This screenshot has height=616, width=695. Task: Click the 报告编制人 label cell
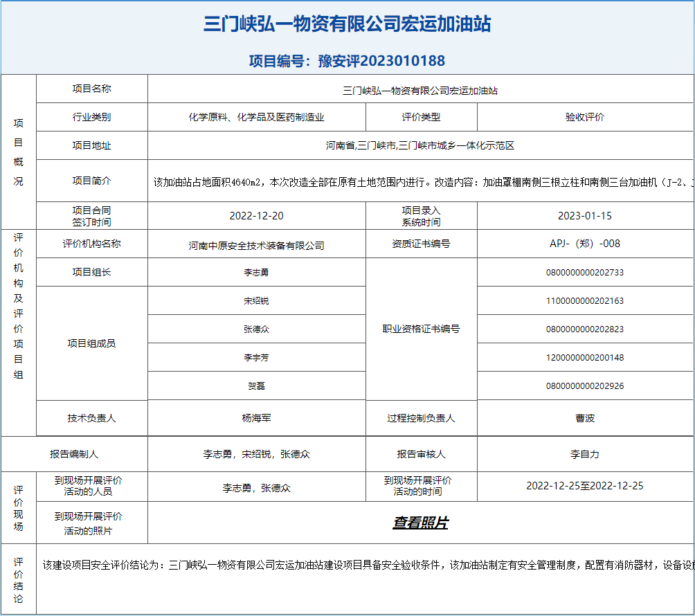point(74,454)
